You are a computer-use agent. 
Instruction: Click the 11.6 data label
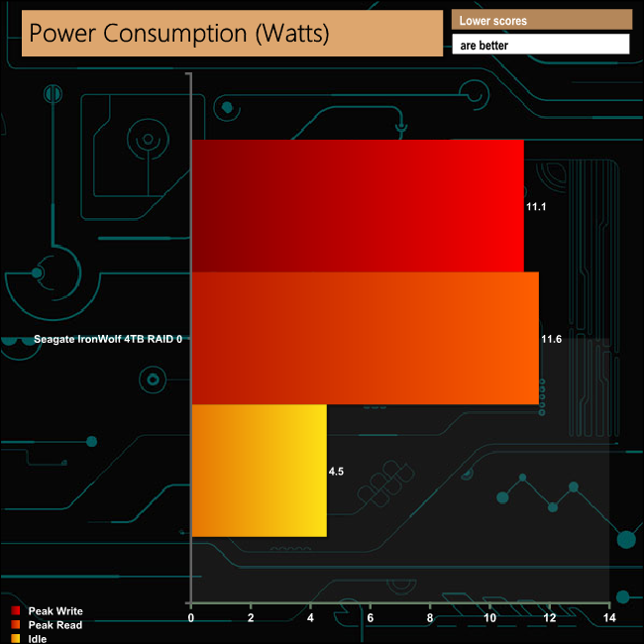(x=551, y=339)
